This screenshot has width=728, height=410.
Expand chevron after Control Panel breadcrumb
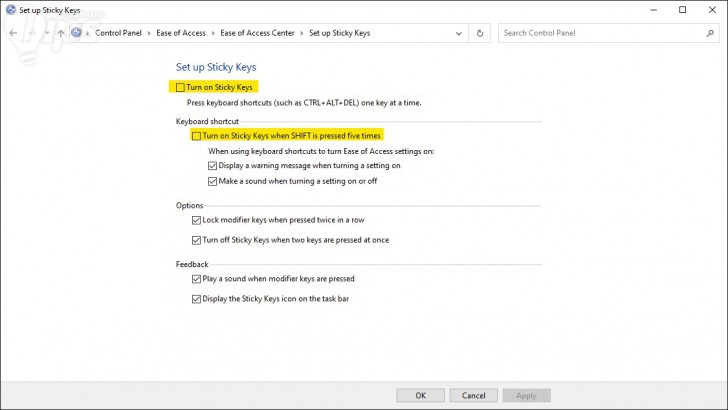pyautogui.click(x=149, y=33)
